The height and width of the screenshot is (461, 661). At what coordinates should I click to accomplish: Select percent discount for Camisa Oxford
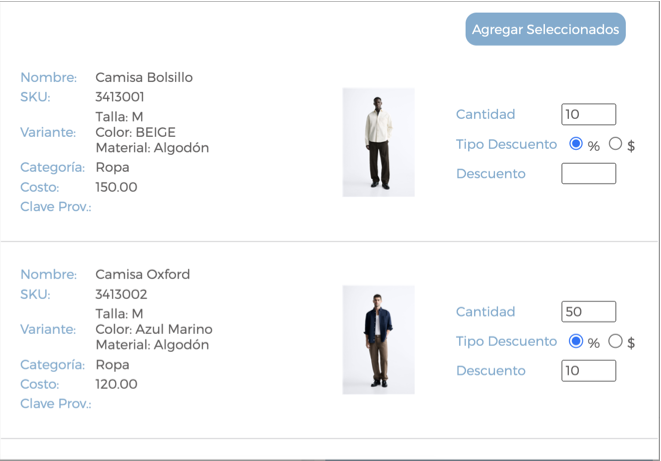coord(576,341)
